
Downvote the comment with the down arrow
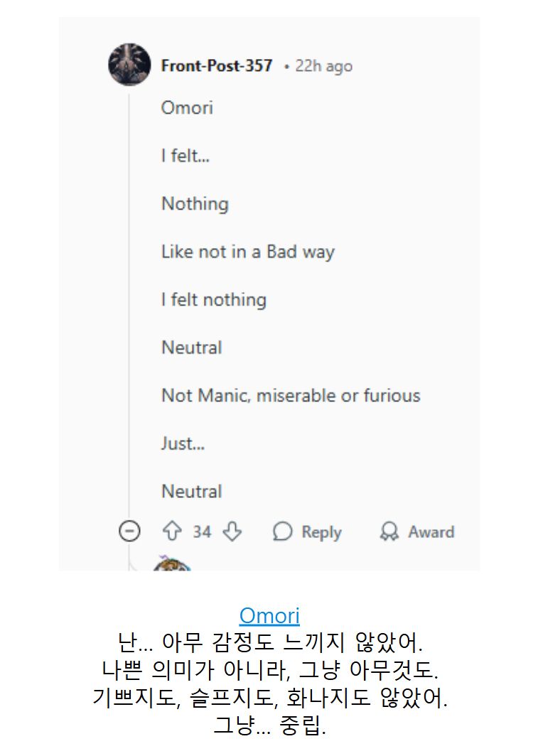point(232,531)
